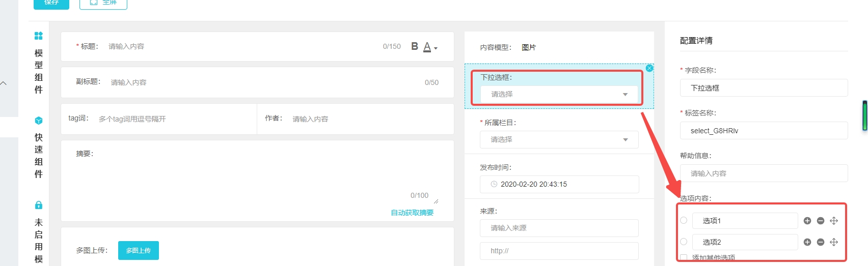Enable the 添加其他选项 checkbox
Viewport: 868px width, 266px height.
684,258
